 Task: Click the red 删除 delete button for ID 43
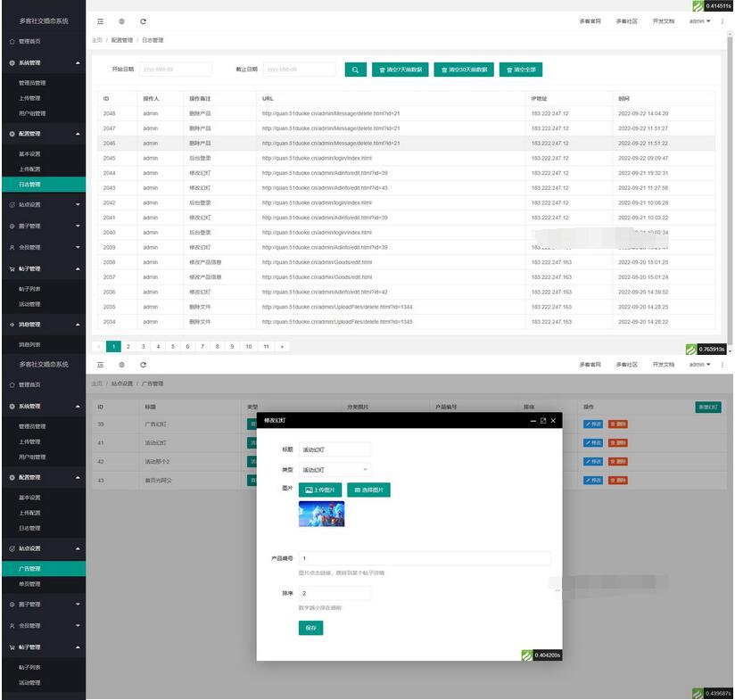618,480
